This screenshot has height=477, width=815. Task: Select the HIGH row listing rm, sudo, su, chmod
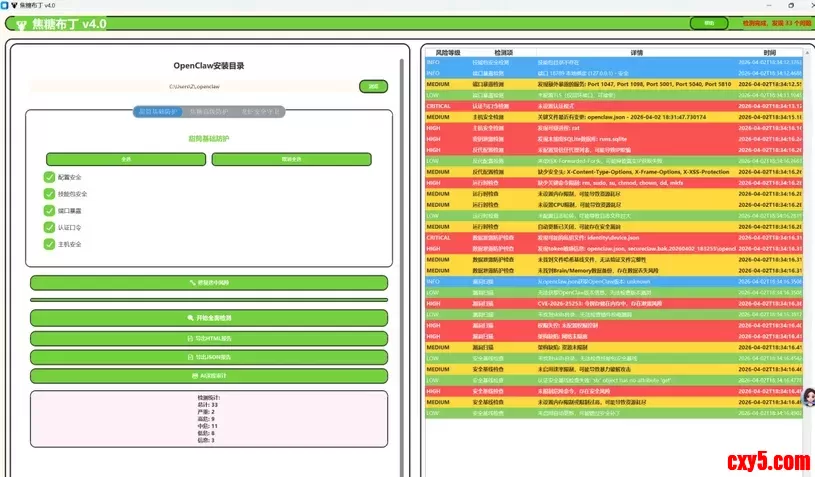point(614,183)
